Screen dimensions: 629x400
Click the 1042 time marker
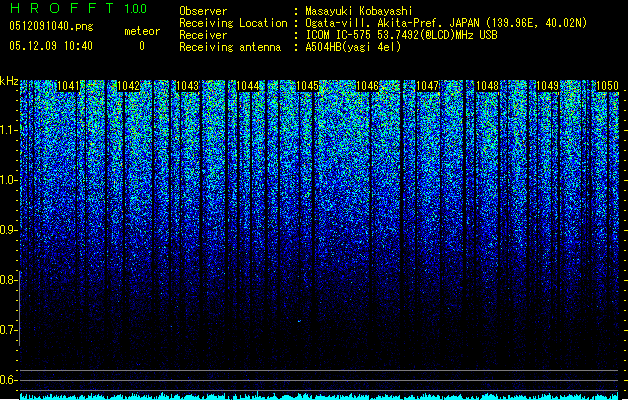coord(128,86)
